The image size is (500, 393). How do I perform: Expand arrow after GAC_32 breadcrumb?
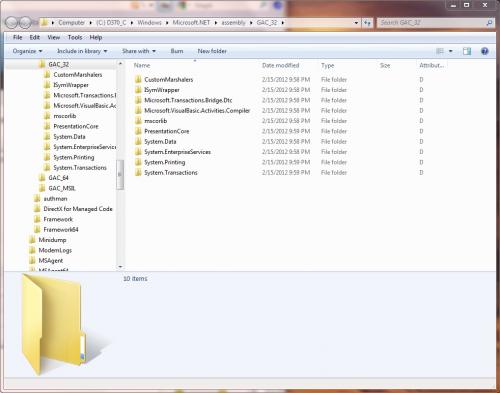[x=283, y=23]
